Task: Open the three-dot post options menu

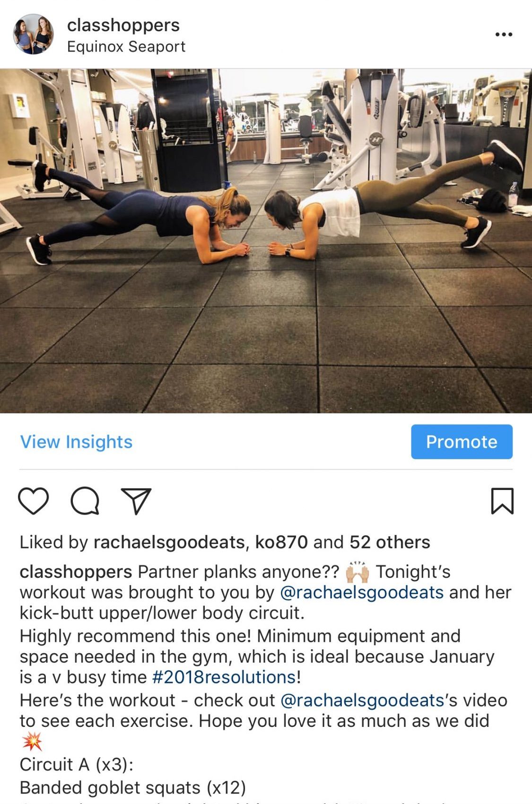Action: coord(504,35)
